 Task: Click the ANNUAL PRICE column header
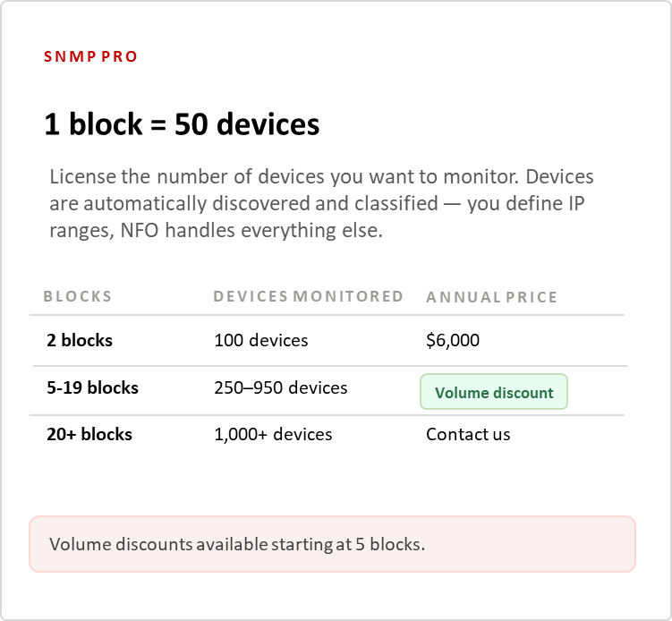tap(491, 297)
